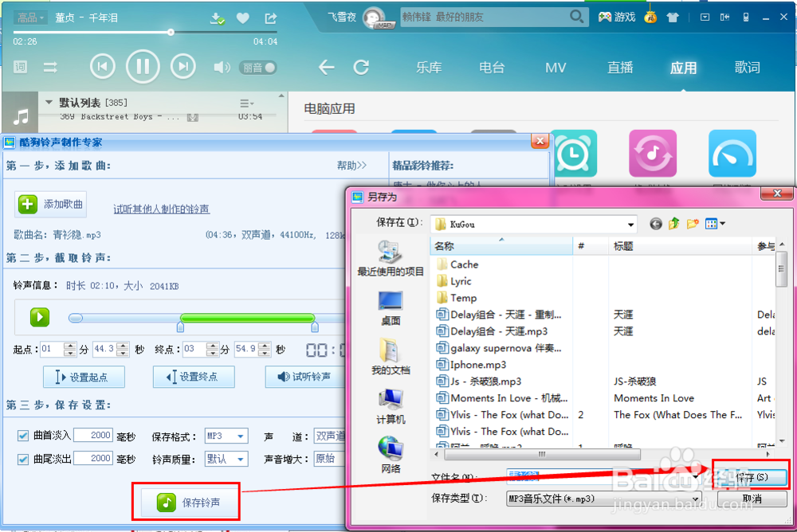Go to 网络 network location
Viewport: 797px width, 532px height.
[x=391, y=455]
